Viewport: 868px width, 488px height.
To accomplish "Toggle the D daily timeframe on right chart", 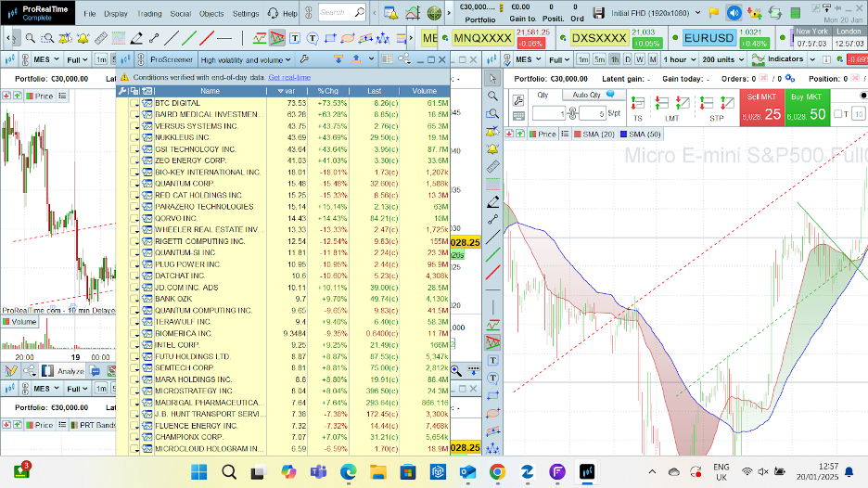I will [x=628, y=59].
